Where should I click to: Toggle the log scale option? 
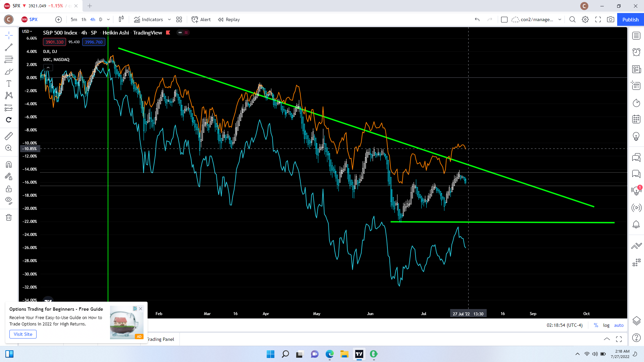606,325
